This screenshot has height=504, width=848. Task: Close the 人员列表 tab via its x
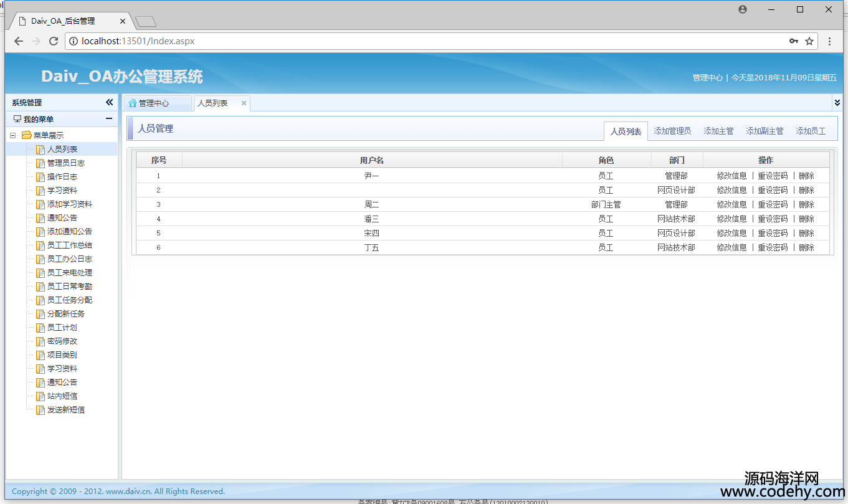(x=244, y=103)
